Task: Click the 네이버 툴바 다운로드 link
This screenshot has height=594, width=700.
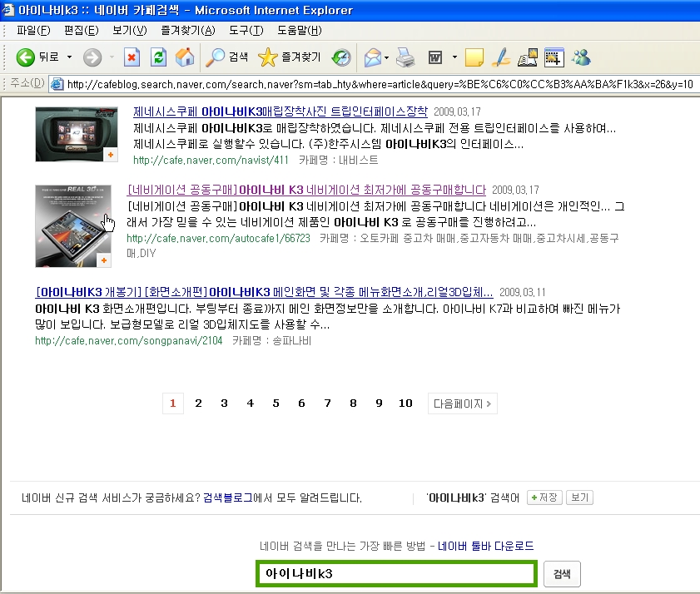Action: (x=485, y=547)
